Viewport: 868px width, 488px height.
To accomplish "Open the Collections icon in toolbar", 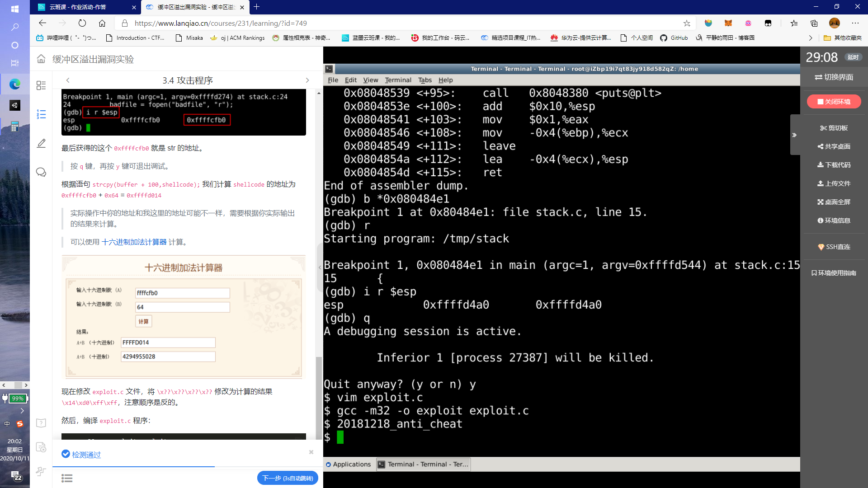I will tap(814, 23).
